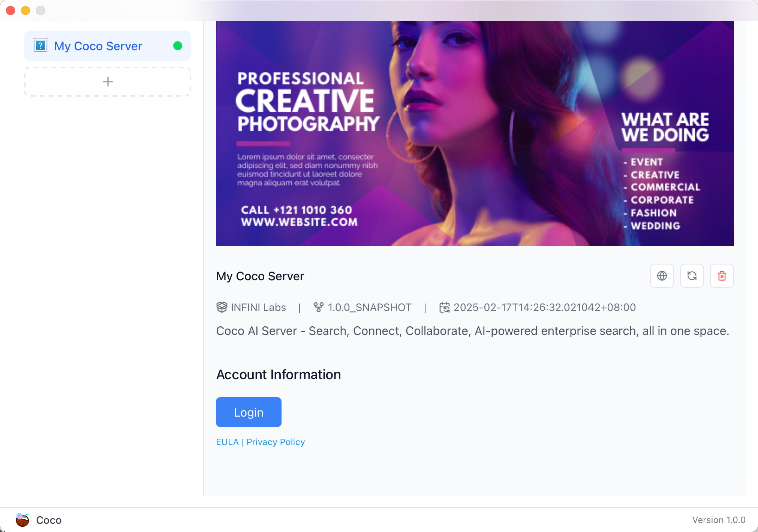
Task: Click the INFINI Labs provider label
Action: [x=258, y=307]
